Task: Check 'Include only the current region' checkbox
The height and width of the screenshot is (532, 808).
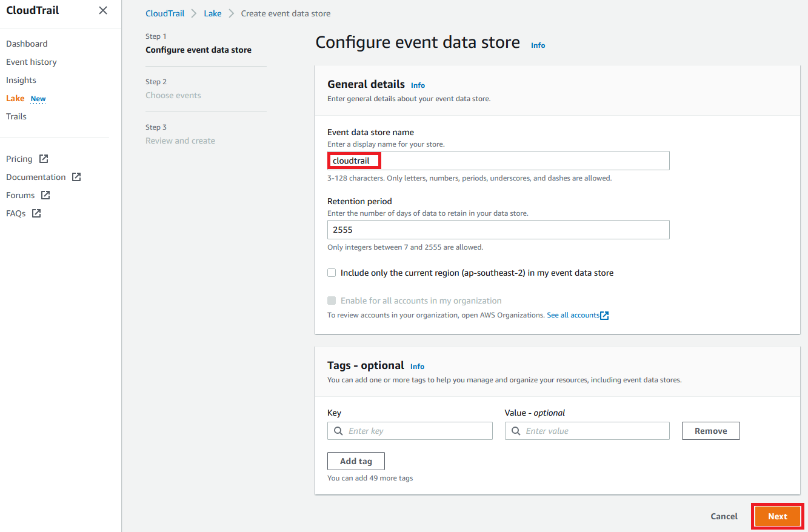Action: (x=332, y=273)
